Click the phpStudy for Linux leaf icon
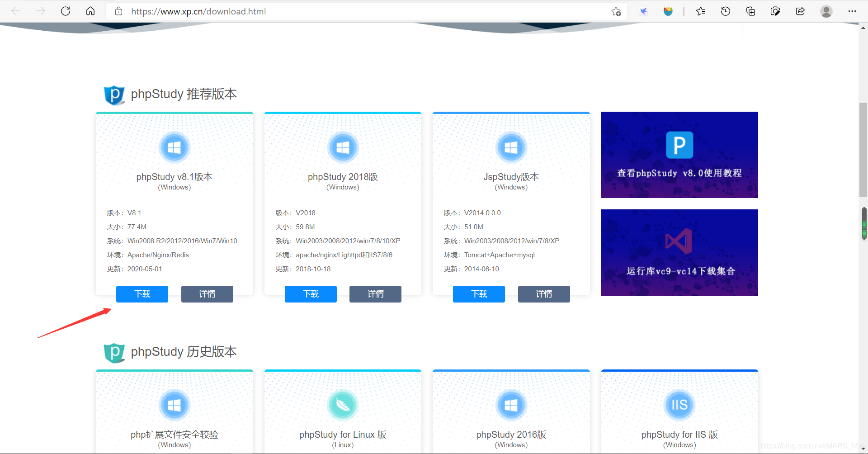Image resolution: width=868 pixels, height=454 pixels. click(343, 405)
